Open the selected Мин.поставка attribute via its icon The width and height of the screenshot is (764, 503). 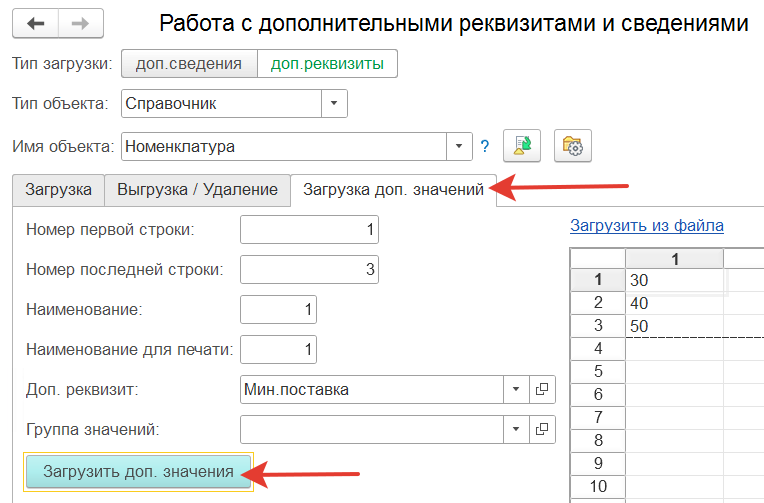click(x=542, y=389)
